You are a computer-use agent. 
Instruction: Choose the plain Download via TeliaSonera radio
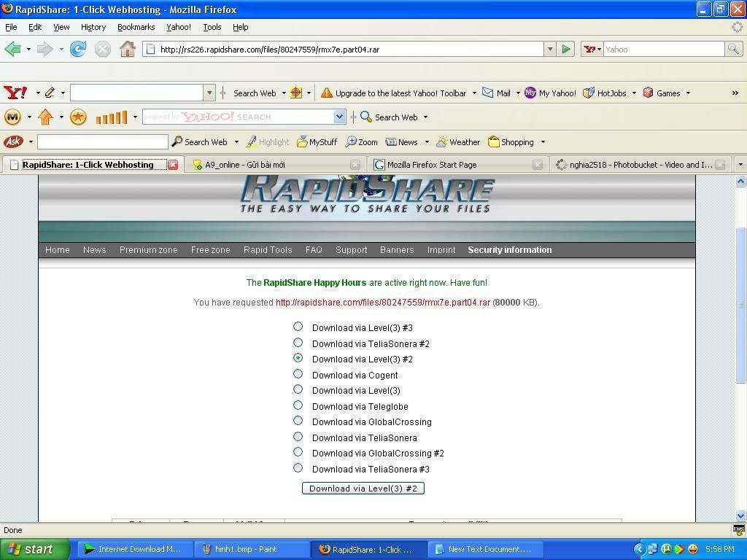[x=298, y=437]
